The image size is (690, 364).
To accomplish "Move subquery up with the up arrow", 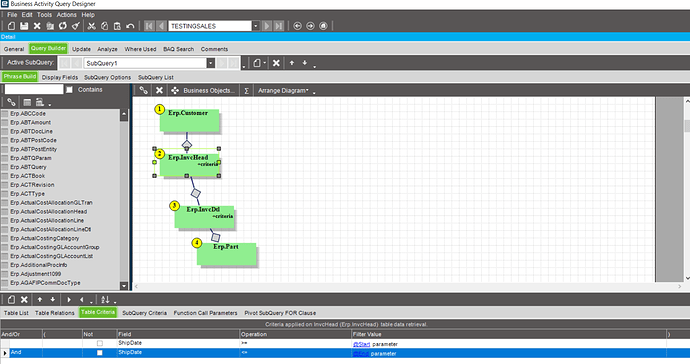I will [x=292, y=63].
